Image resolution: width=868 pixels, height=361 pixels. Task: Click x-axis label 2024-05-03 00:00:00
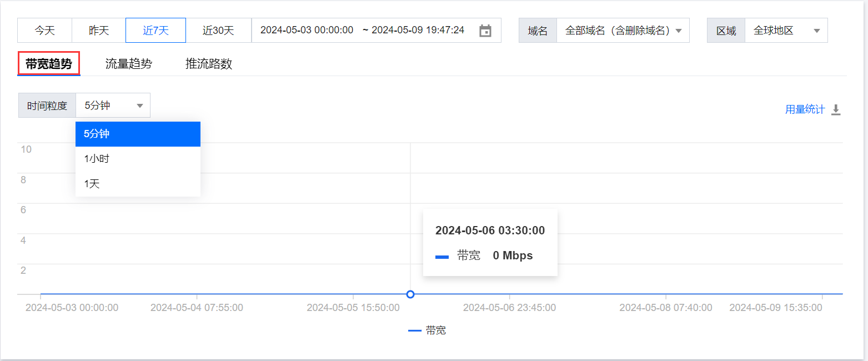(72, 307)
